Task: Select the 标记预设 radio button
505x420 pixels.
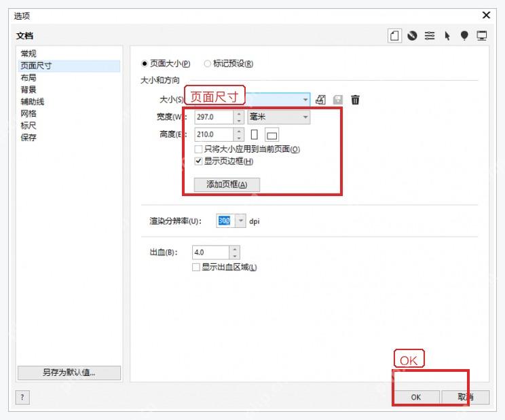Action: point(208,64)
